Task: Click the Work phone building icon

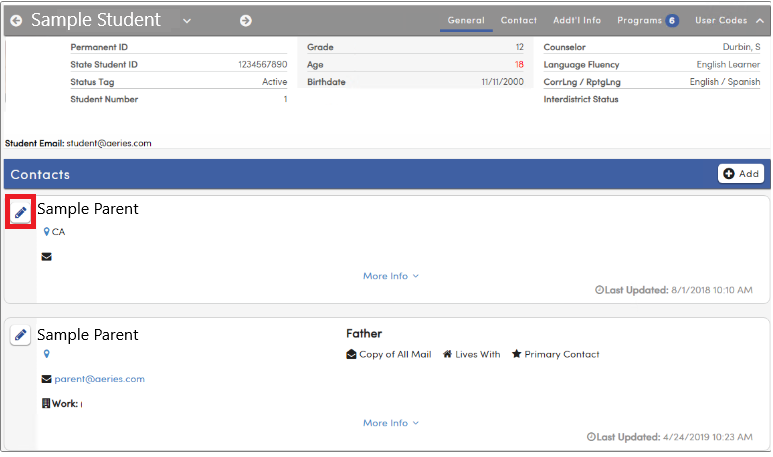Action: point(46,403)
